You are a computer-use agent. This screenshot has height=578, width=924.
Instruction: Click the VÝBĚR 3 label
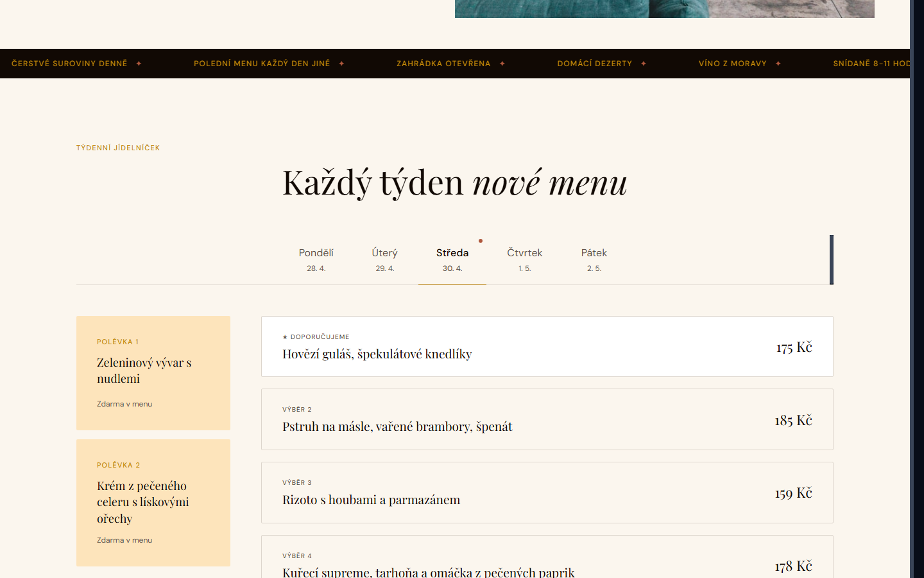[x=297, y=482]
